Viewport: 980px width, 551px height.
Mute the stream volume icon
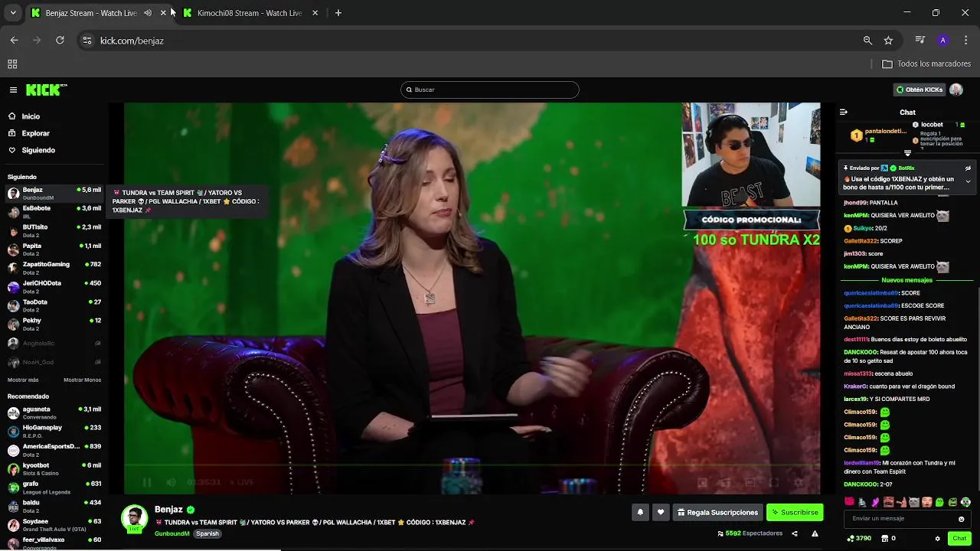click(171, 482)
